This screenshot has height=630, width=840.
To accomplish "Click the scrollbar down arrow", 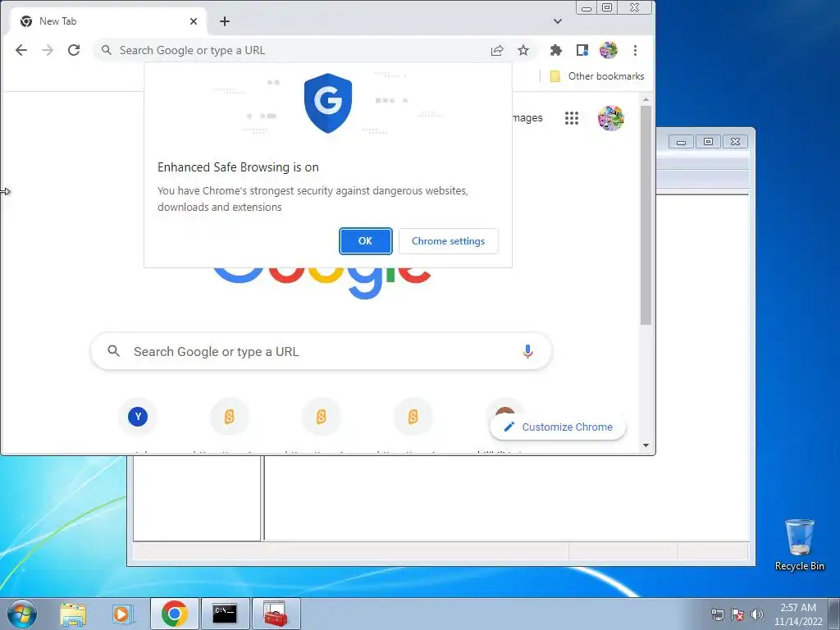I will tap(646, 445).
